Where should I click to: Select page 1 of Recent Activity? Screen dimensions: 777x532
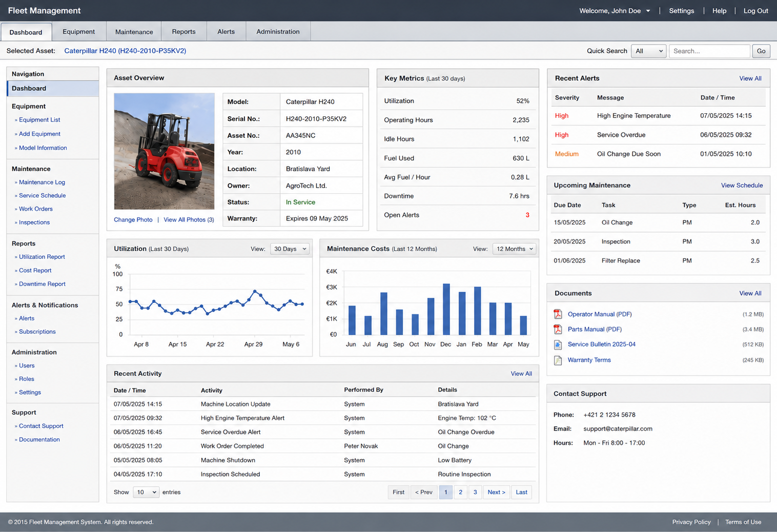(x=446, y=492)
